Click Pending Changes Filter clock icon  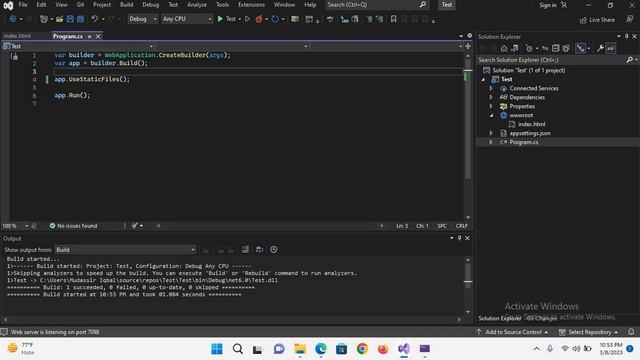(529, 49)
